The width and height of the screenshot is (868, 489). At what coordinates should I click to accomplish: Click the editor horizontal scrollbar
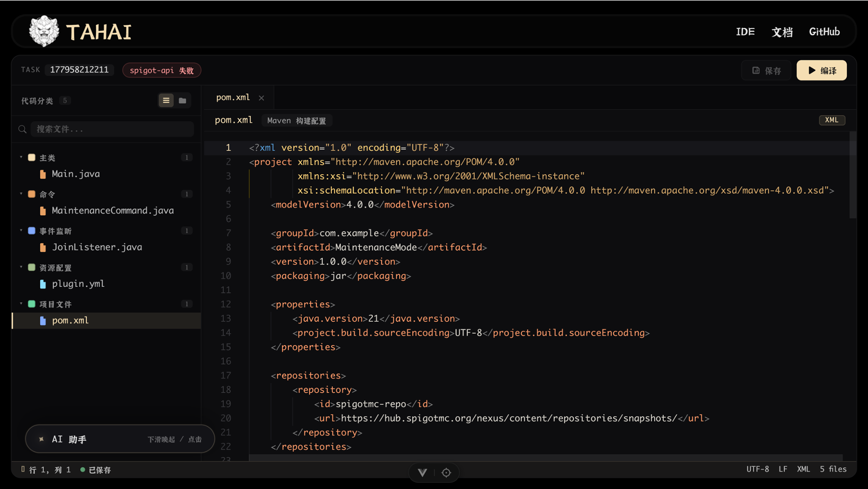[546, 457]
